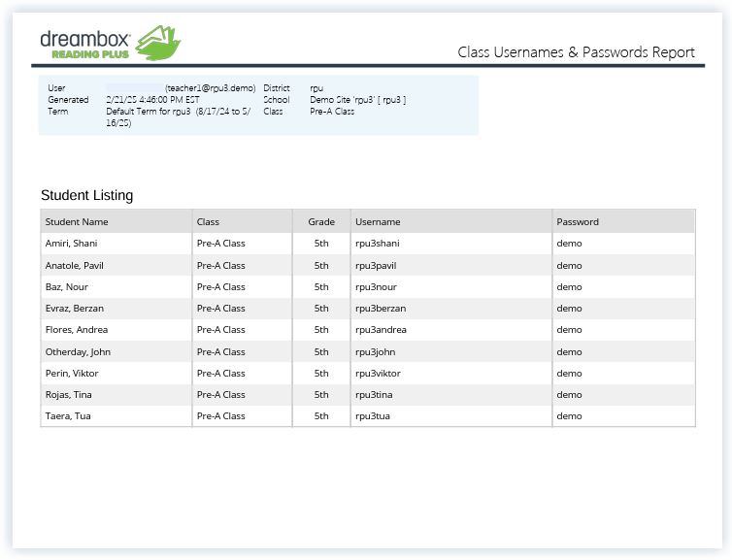The height and width of the screenshot is (560, 732).
Task: Select student name Amiri, Shani
Action: point(72,244)
